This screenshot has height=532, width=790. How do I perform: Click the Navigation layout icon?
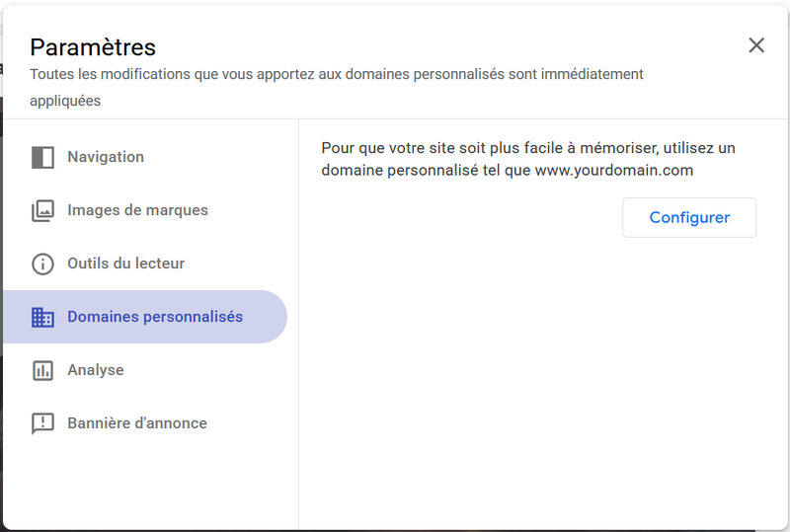pyautogui.click(x=42, y=158)
